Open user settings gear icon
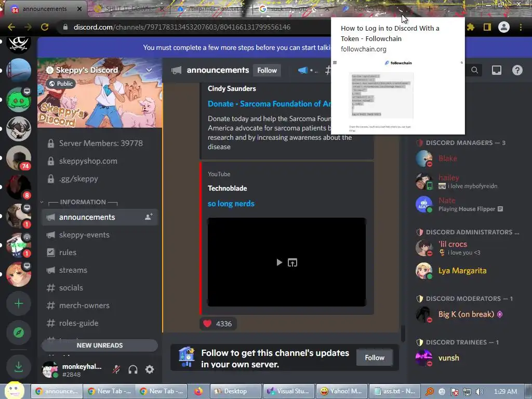Viewport: 532px width, 399px height. point(150,369)
